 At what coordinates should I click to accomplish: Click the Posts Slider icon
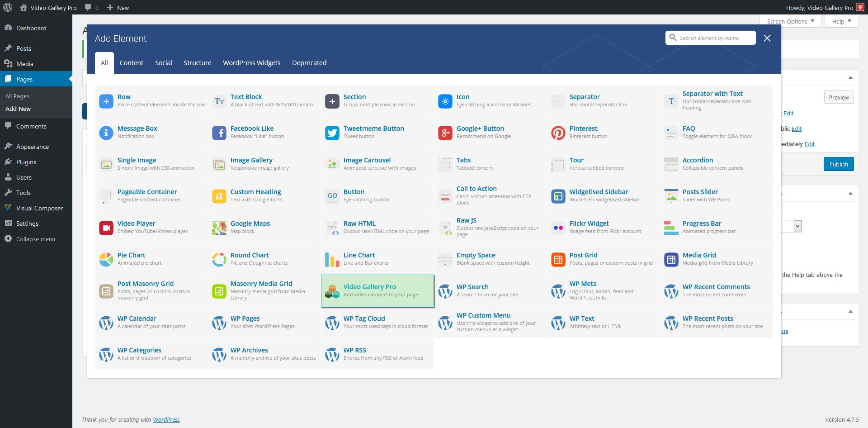pyautogui.click(x=671, y=196)
